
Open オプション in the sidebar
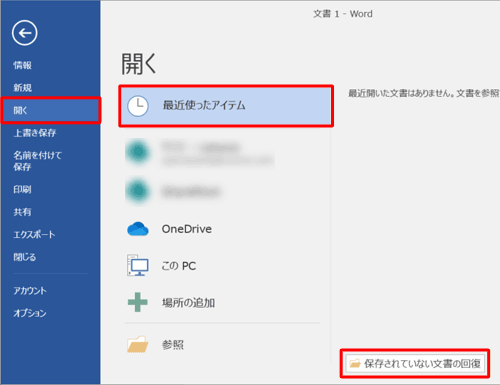tap(30, 313)
